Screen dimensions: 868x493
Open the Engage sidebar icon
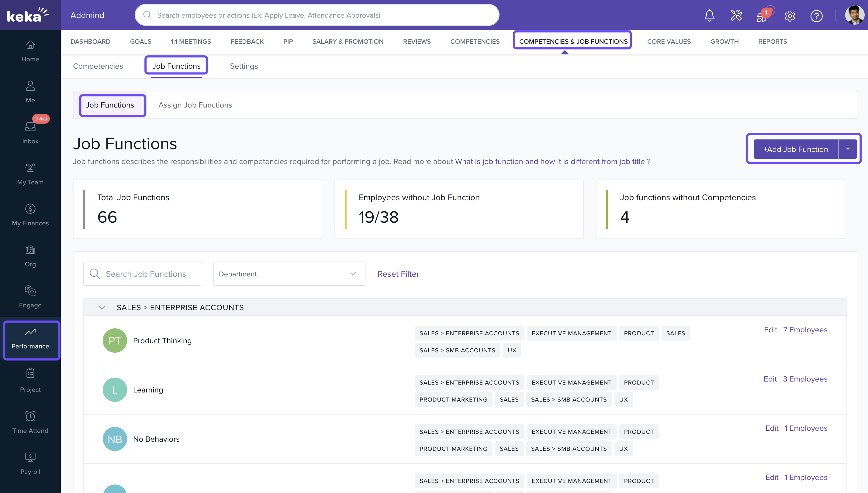pyautogui.click(x=30, y=296)
